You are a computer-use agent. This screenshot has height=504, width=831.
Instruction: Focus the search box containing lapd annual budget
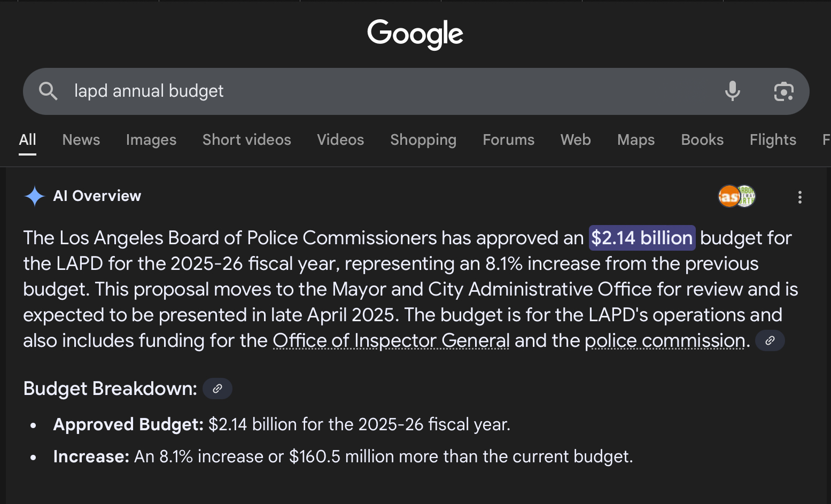coord(416,91)
